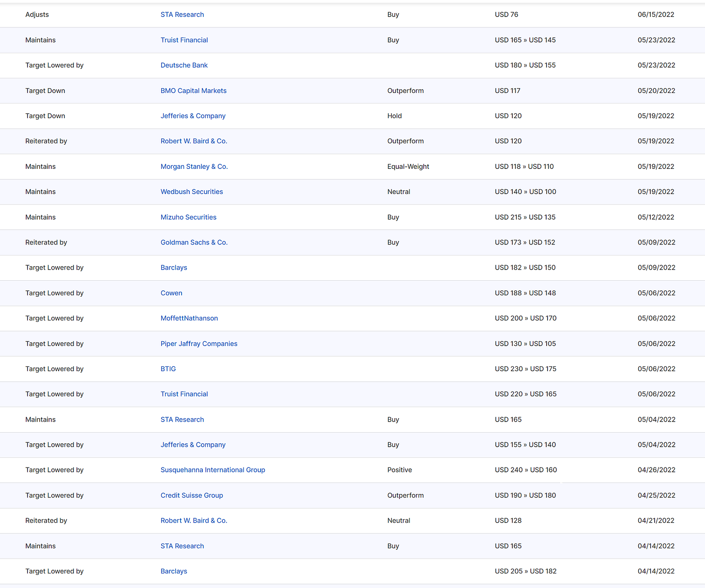Viewport: 705px width, 588px height.
Task: Click the Credit Suisse Group link
Action: [192, 496]
